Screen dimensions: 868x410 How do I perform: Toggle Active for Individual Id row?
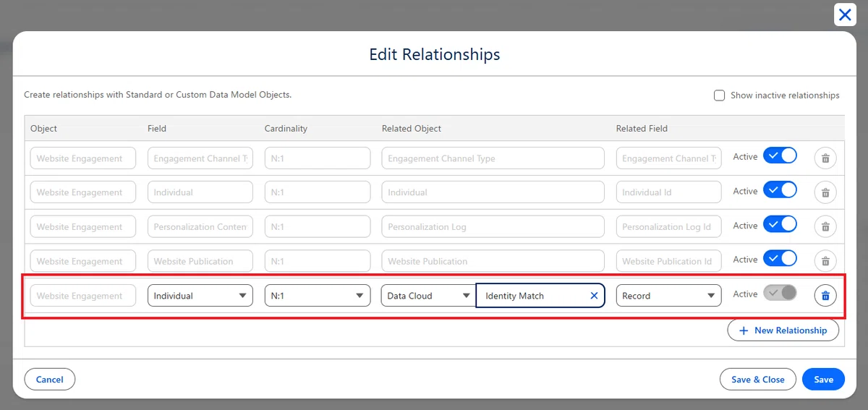780,190
